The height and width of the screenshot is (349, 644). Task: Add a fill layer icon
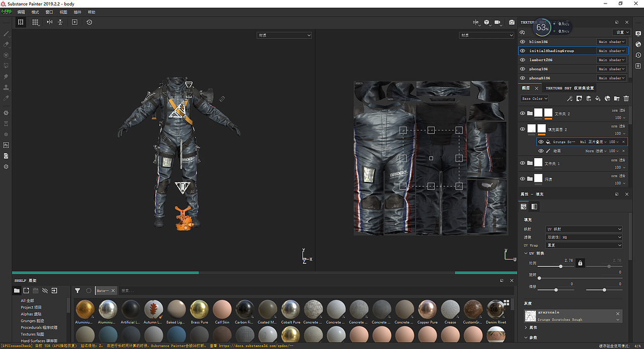[598, 99]
